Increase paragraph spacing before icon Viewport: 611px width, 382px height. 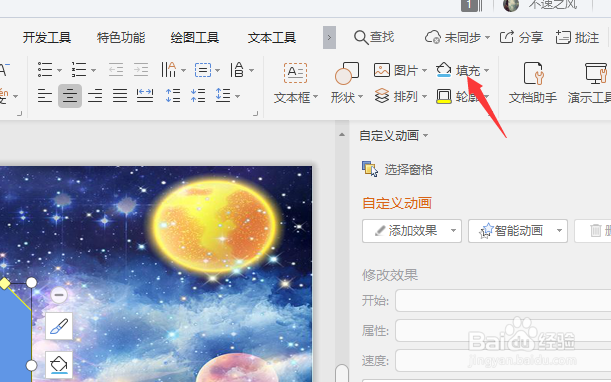click(x=173, y=96)
